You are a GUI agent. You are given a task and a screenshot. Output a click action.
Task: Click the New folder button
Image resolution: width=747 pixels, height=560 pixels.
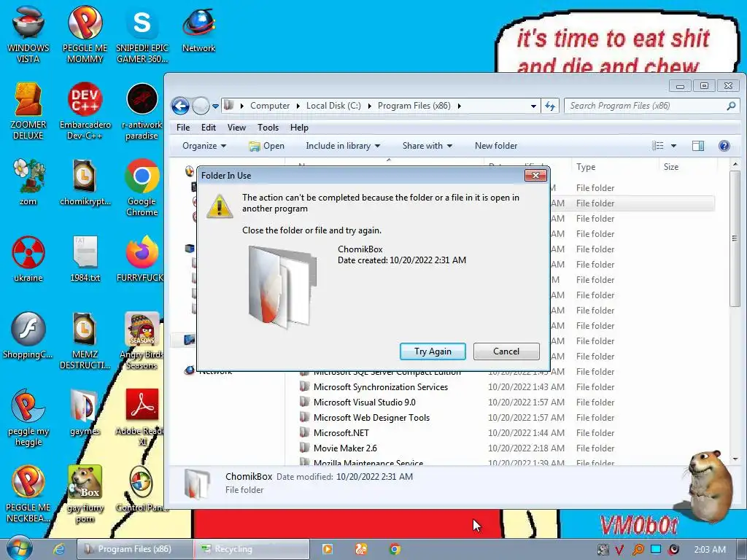496,146
